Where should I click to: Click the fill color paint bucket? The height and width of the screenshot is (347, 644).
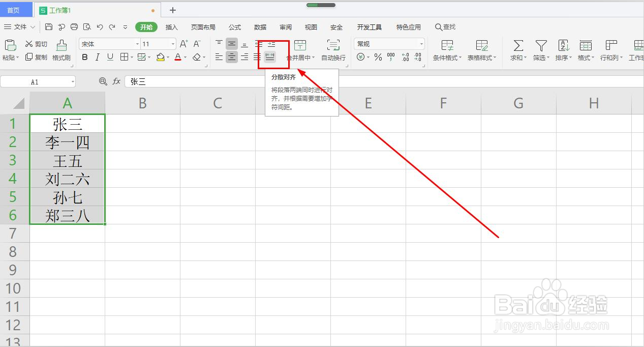click(161, 57)
